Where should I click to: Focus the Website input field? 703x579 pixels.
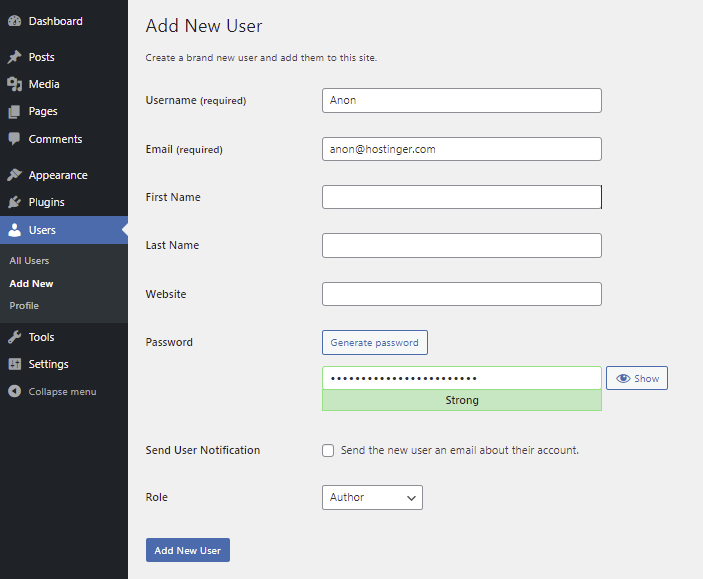point(461,294)
